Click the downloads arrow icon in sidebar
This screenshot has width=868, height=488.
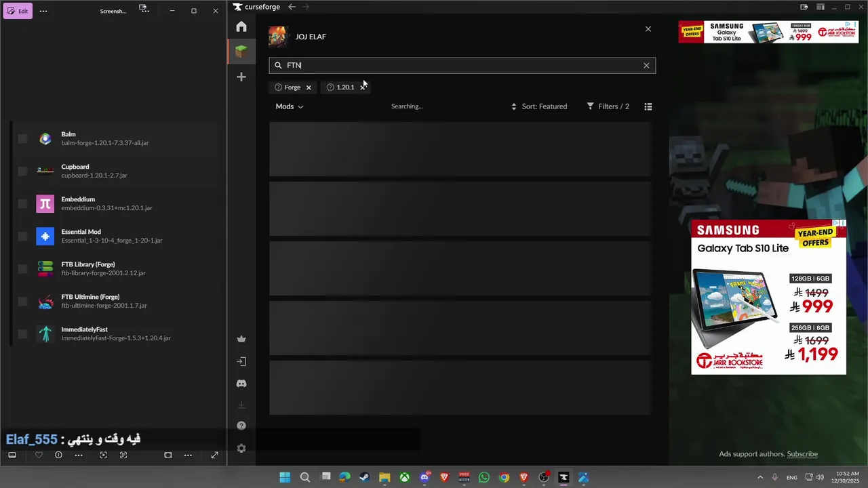point(241,405)
